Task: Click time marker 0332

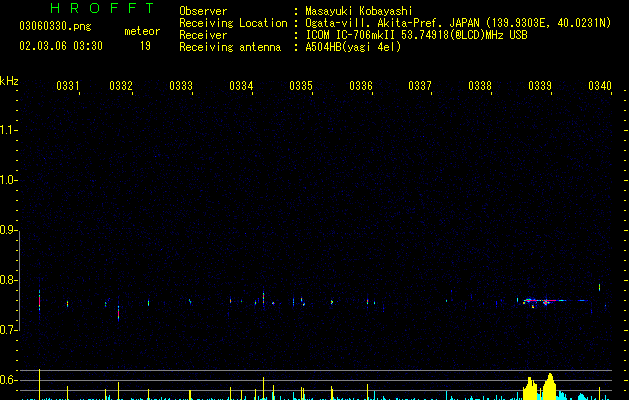Action: [x=121, y=85]
